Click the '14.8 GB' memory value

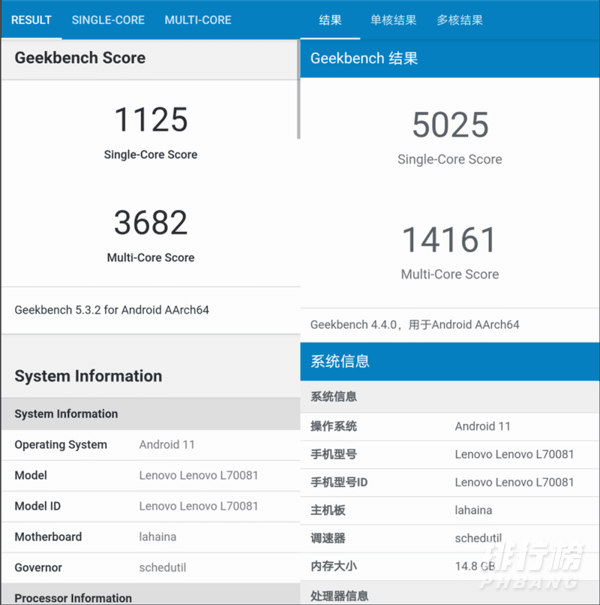pyautogui.click(x=475, y=566)
